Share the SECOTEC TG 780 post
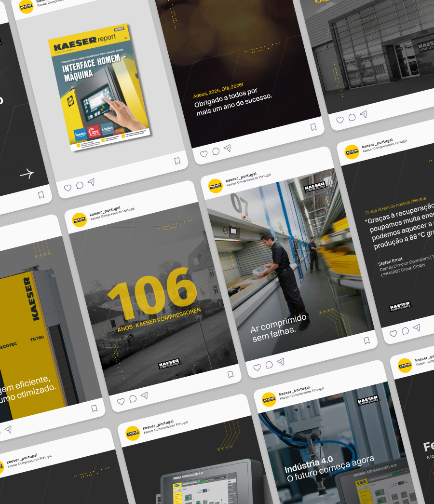 tap(8, 429)
